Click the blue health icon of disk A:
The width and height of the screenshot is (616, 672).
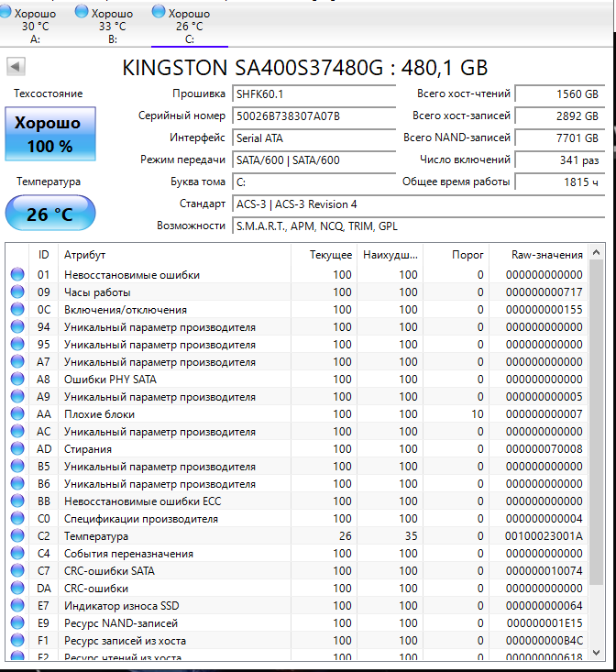(5, 12)
